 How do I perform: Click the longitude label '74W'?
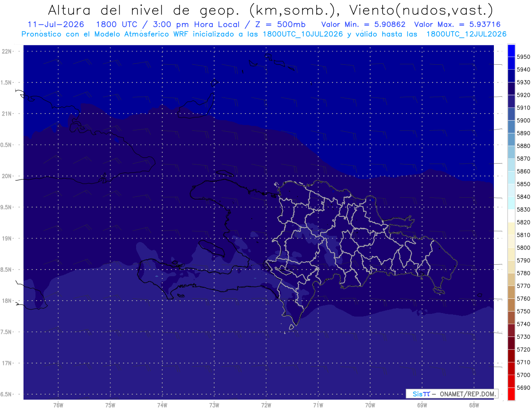(162, 405)
